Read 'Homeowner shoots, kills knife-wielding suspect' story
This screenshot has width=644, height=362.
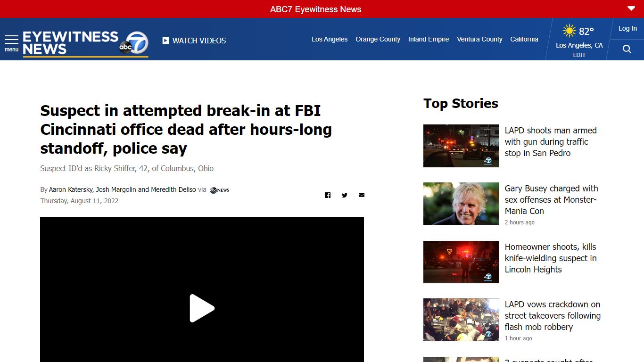(x=551, y=258)
